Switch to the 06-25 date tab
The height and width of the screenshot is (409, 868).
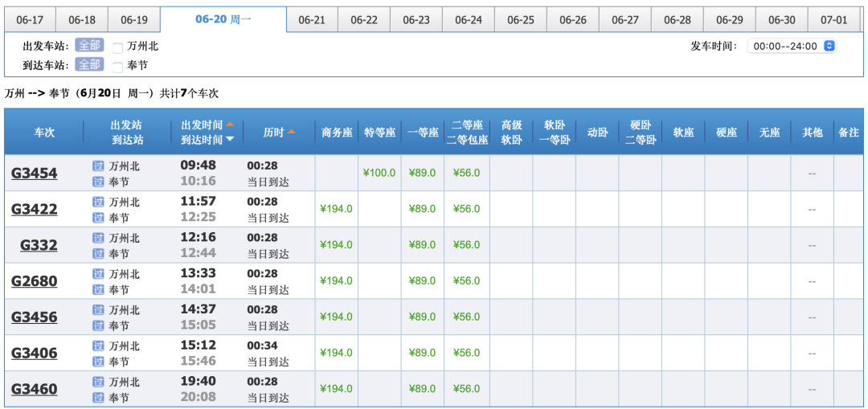click(x=521, y=20)
